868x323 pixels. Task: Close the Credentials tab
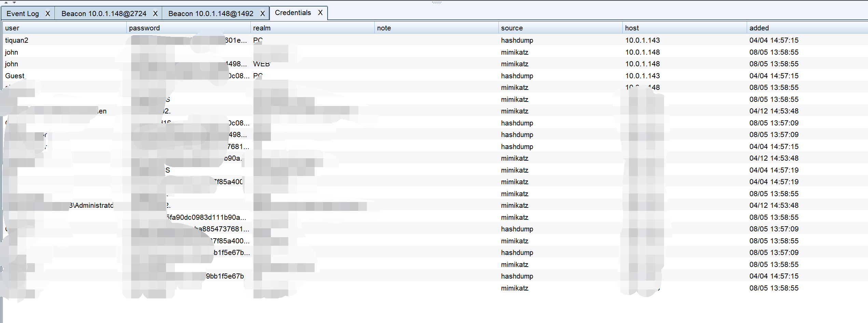[x=320, y=13]
